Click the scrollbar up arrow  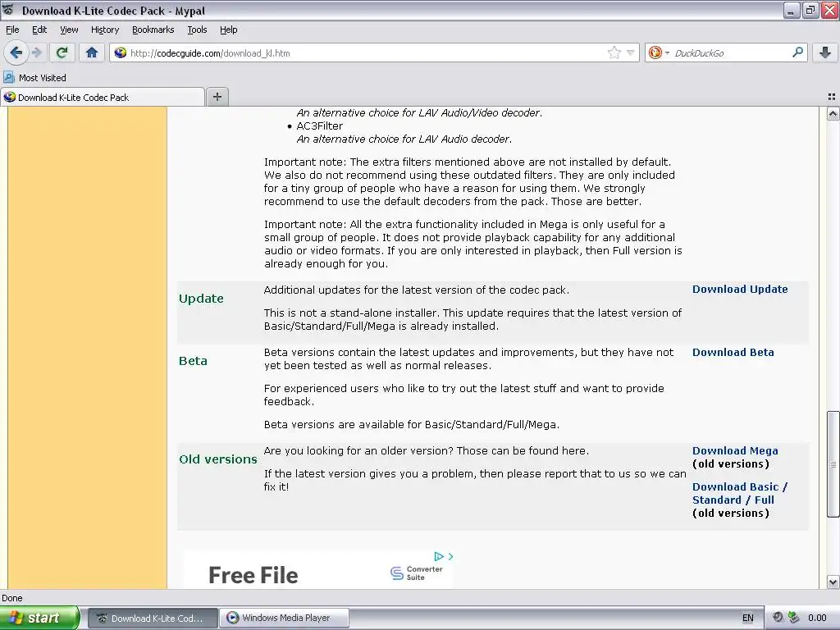tap(833, 113)
